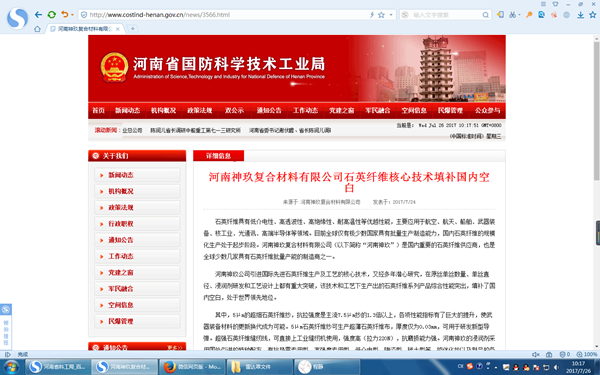Image resolution: width=600 pixels, height=375 pixels.
Task: Click 党建之窗 in the red navigation bar
Action: (341, 111)
